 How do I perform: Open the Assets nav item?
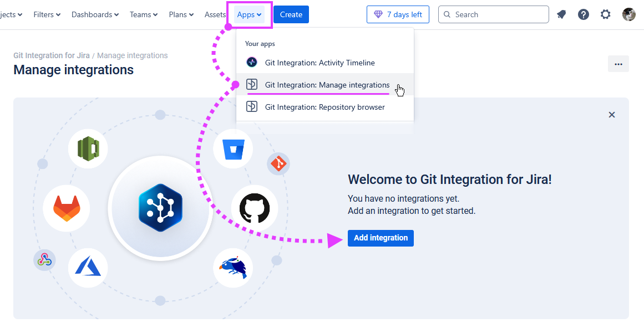215,14
